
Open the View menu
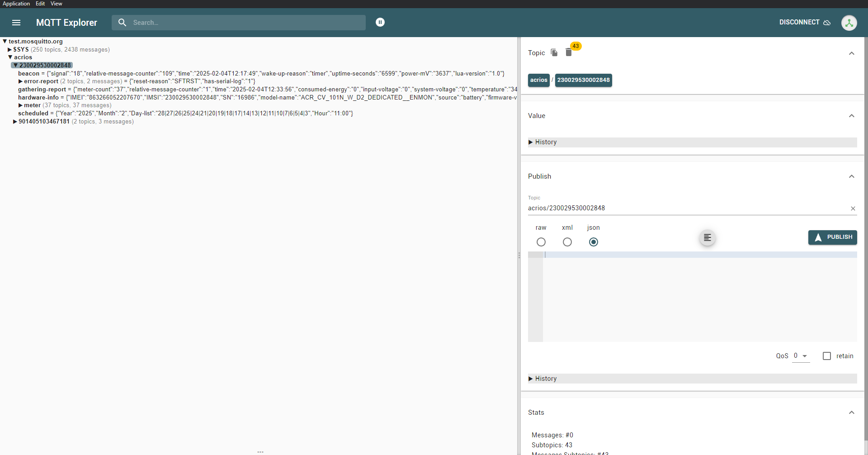56,4
